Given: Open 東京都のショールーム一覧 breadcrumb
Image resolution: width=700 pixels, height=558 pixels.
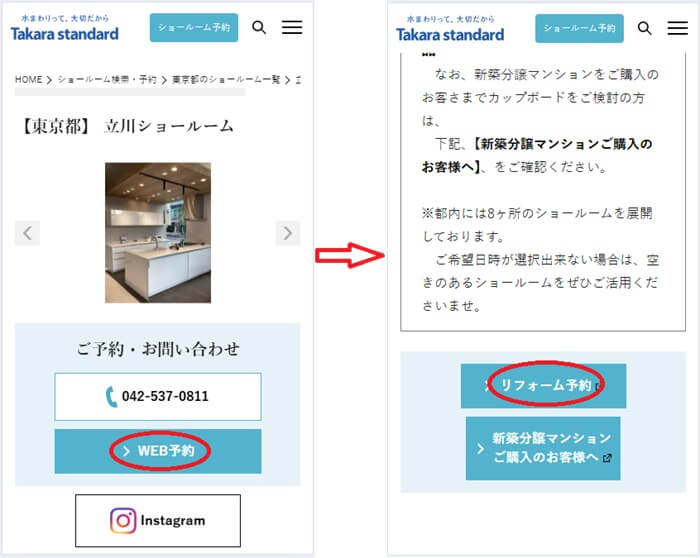Looking at the screenshot, I should (x=226, y=80).
